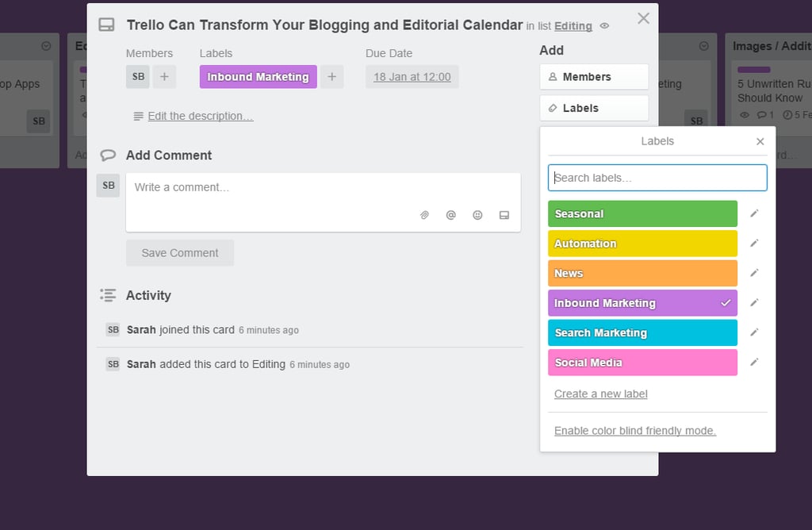812x530 pixels.
Task: Click Create a new label link
Action: click(x=601, y=394)
